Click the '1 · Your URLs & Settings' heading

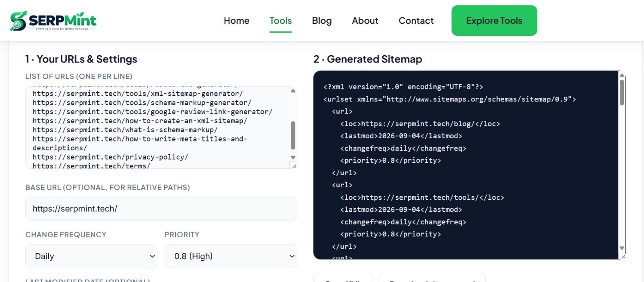click(x=81, y=59)
